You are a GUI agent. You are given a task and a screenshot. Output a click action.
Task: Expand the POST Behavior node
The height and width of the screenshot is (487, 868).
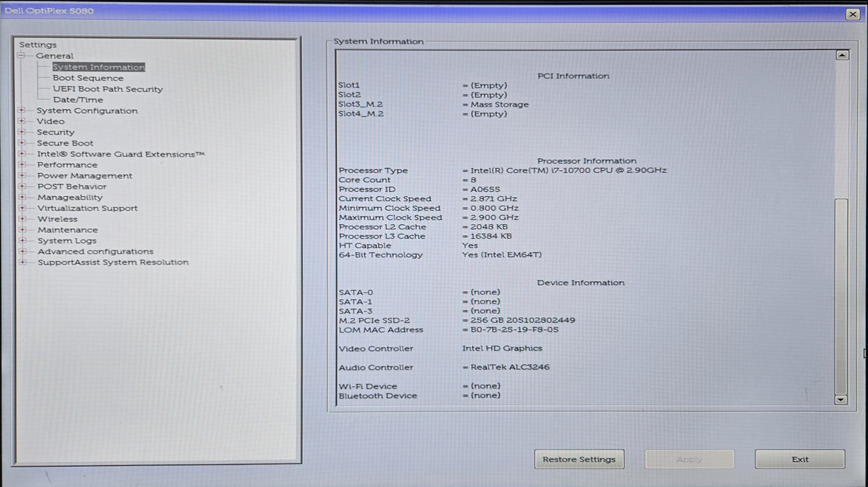click(22, 186)
